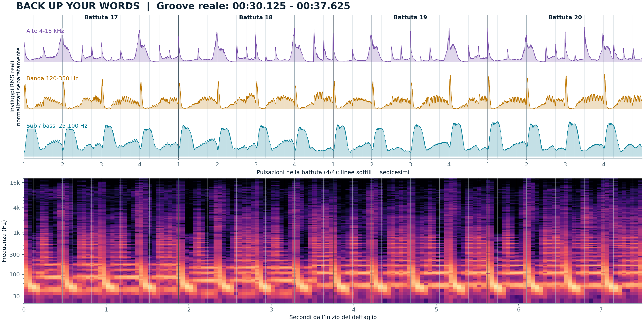The width and height of the screenshot is (644, 322).
Task: Click the "5" tick on the seconds axis
Action: [x=436, y=309]
